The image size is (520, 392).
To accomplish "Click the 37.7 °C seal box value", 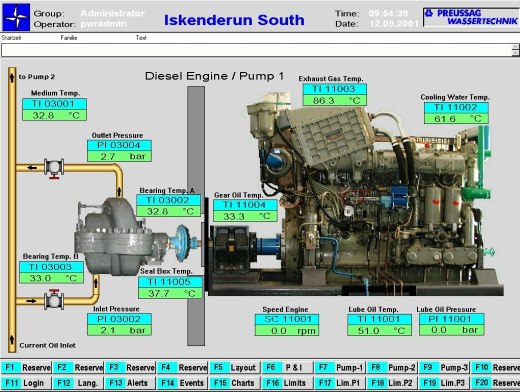I will point(170,293).
